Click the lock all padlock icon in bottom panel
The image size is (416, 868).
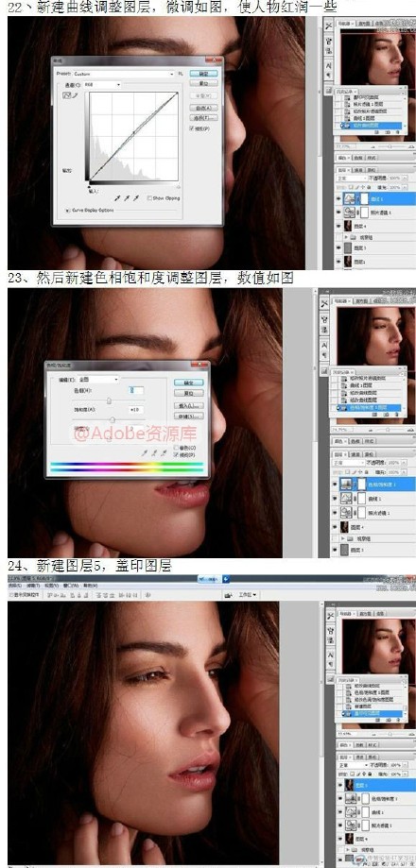(370, 774)
